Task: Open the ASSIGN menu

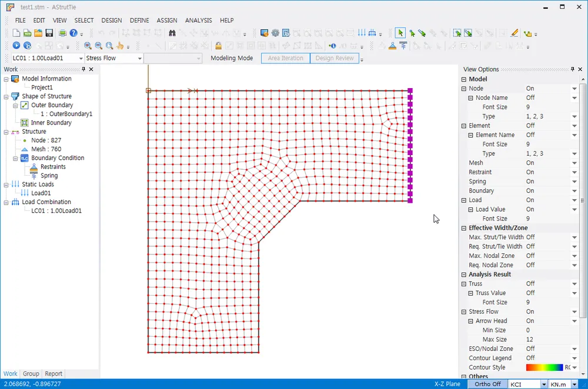Action: (x=167, y=20)
